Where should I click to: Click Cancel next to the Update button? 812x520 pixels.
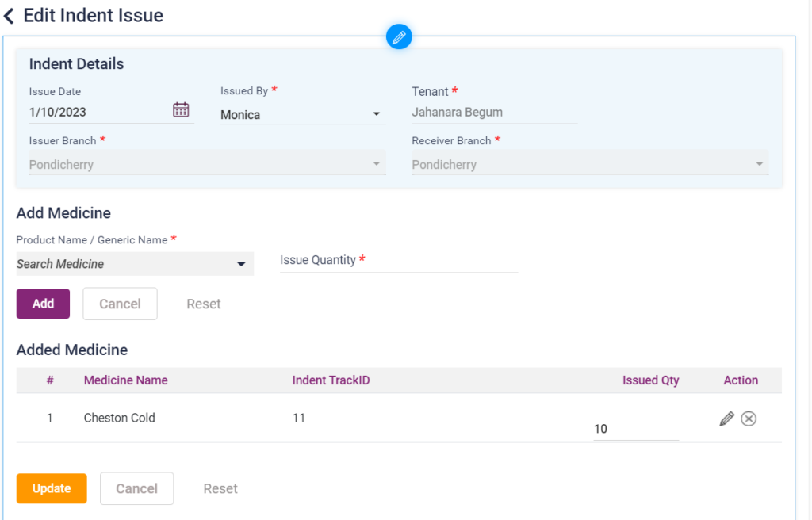pos(136,488)
